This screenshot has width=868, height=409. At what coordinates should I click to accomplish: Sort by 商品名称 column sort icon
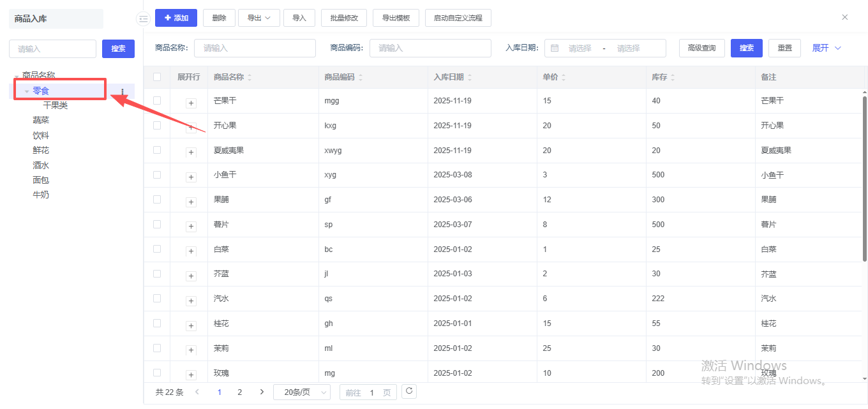[x=250, y=78]
